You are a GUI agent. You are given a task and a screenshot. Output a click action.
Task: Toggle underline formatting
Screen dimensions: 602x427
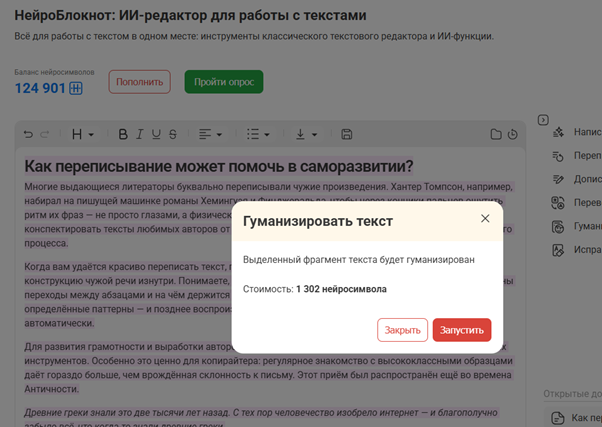[156, 134]
